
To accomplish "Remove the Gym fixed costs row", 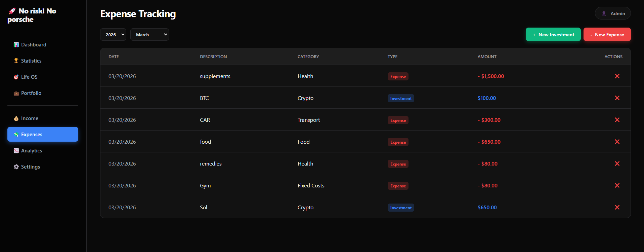I will pyautogui.click(x=617, y=185).
